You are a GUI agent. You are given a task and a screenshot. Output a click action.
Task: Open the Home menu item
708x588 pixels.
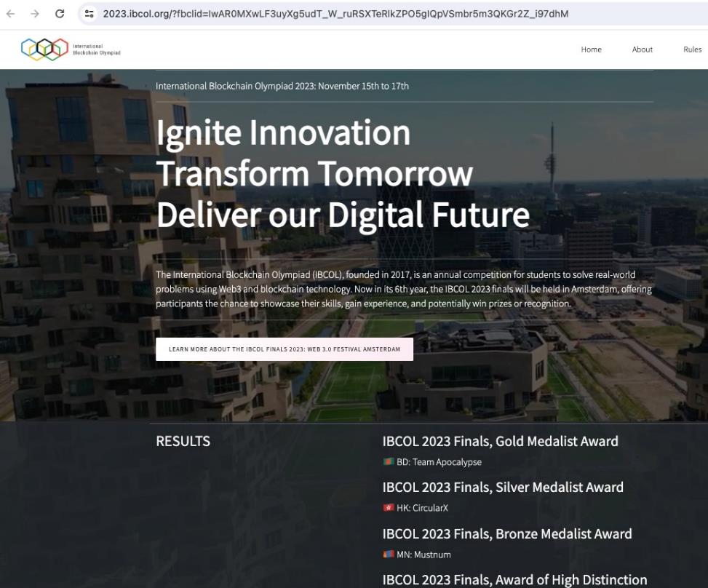tap(591, 49)
